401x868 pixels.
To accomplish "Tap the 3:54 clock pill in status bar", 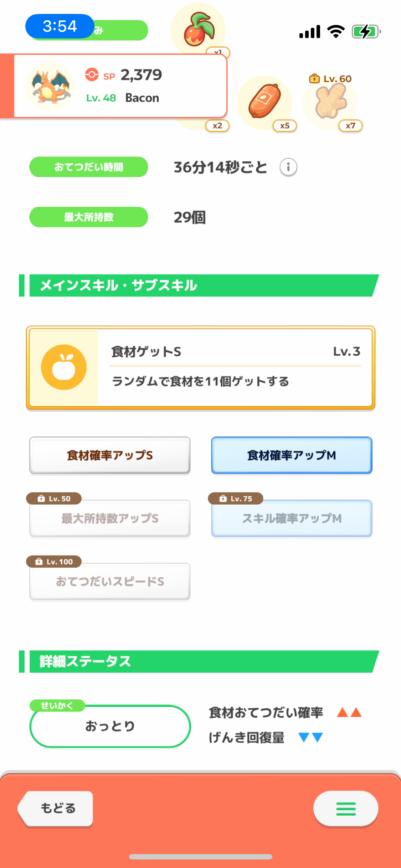I will click(x=60, y=26).
